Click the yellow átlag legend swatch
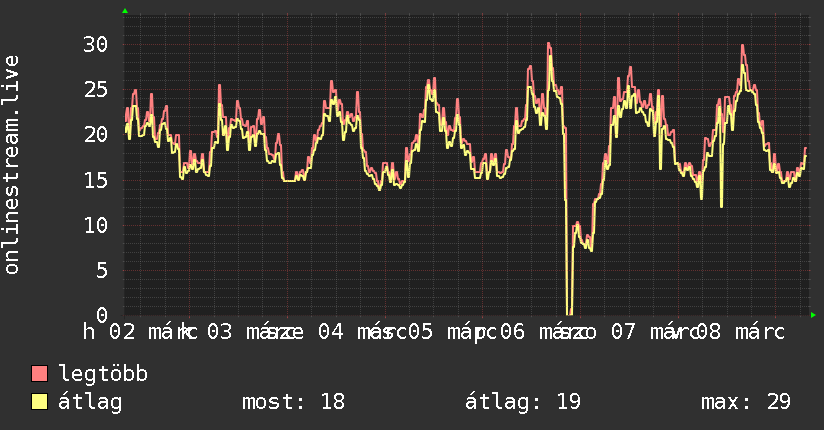Viewport: 824px width, 430px height. click(x=39, y=402)
